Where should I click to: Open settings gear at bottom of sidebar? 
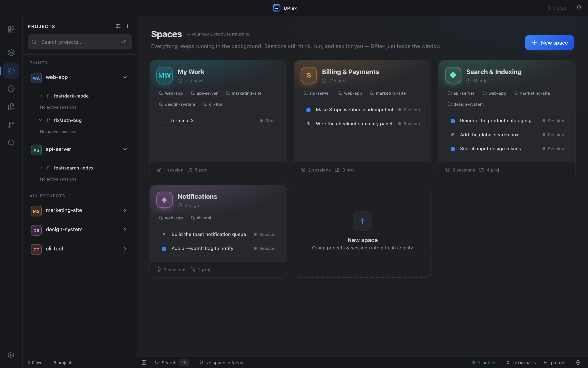(x=11, y=355)
